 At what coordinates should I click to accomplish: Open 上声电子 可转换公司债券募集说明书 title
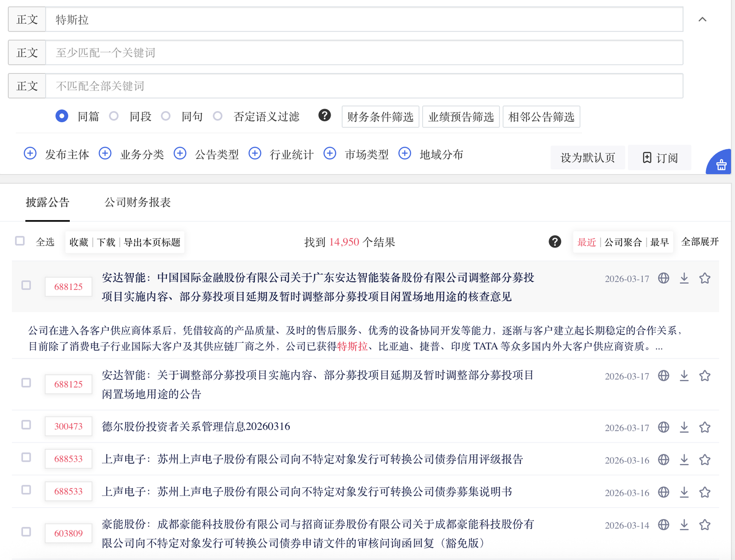[307, 492]
